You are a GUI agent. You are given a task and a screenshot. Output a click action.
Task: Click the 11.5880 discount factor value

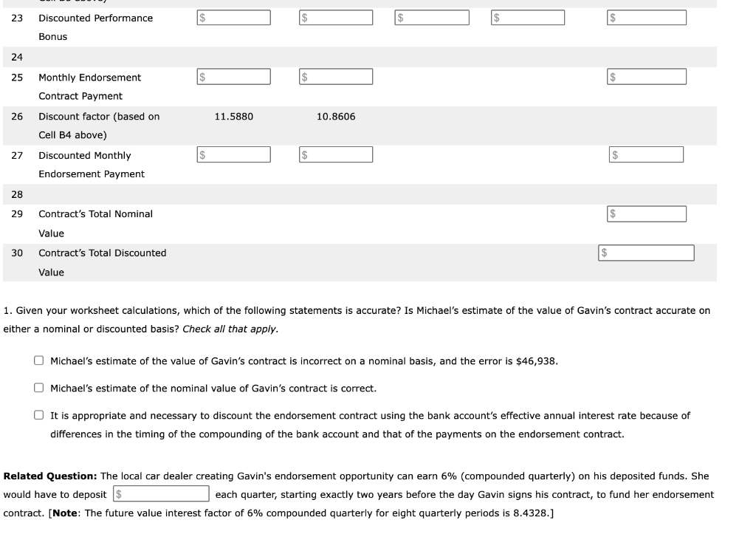[232, 116]
